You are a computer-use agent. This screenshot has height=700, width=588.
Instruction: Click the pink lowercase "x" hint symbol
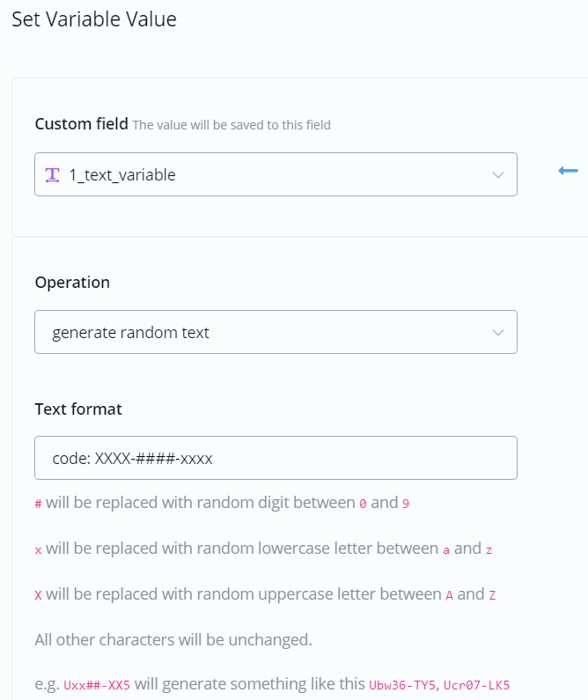pos(38,549)
